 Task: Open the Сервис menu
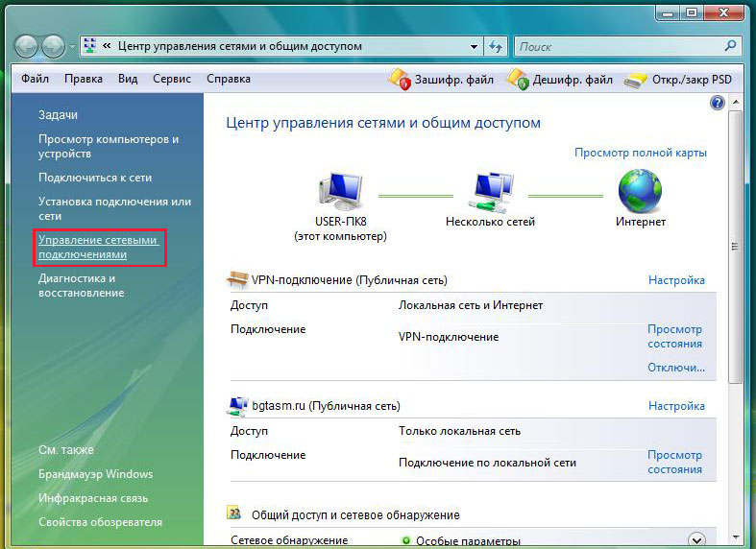point(172,79)
